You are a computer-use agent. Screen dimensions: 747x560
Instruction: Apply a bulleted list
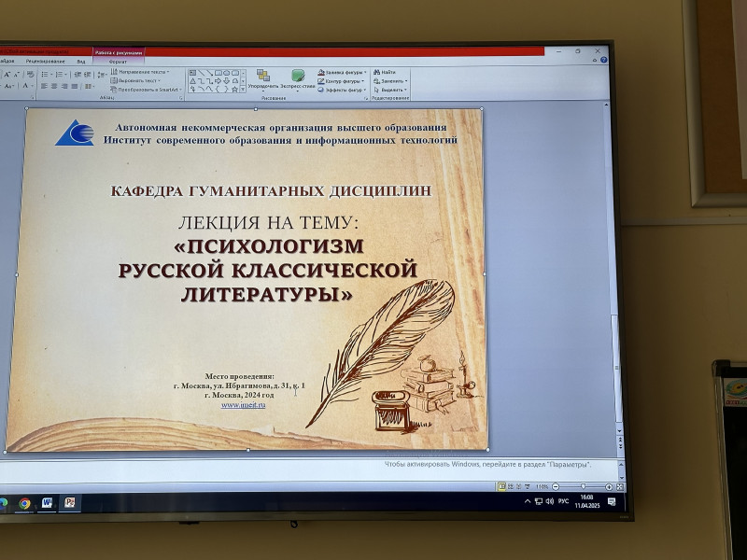click(46, 75)
